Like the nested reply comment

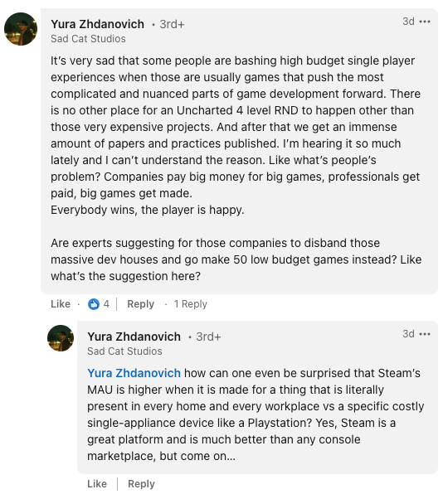pyautogui.click(x=97, y=484)
